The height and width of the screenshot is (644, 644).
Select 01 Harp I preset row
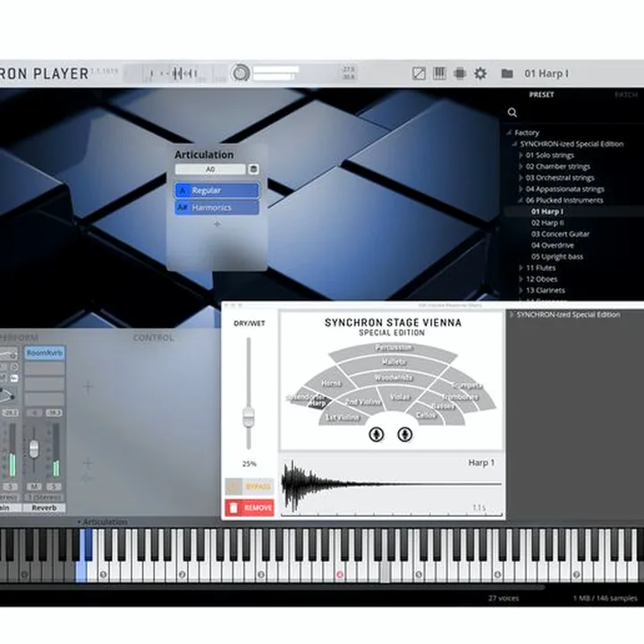coord(573,211)
